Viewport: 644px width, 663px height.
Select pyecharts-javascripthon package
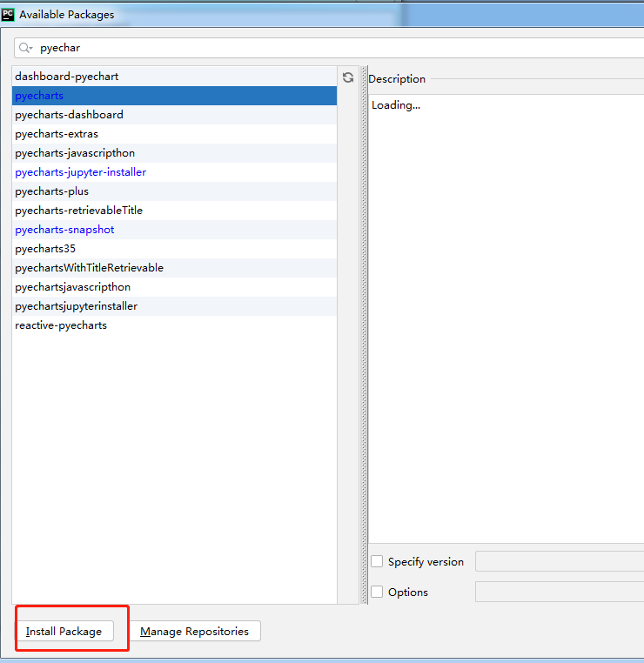coord(75,153)
